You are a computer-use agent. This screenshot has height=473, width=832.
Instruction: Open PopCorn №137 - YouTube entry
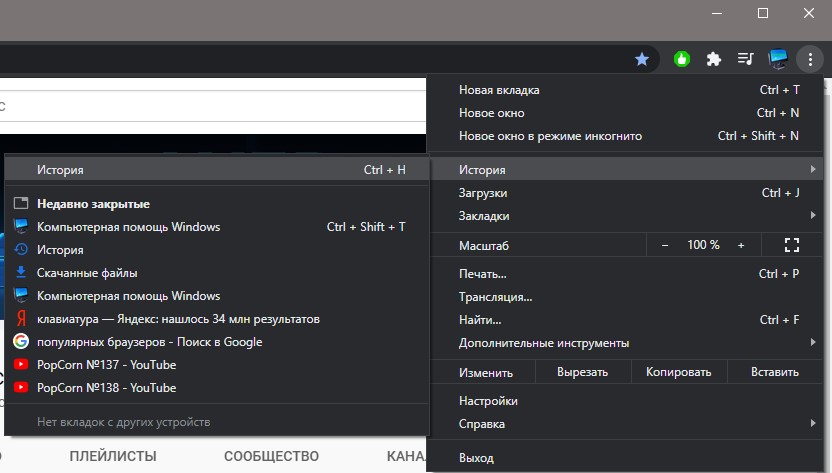(x=216, y=365)
